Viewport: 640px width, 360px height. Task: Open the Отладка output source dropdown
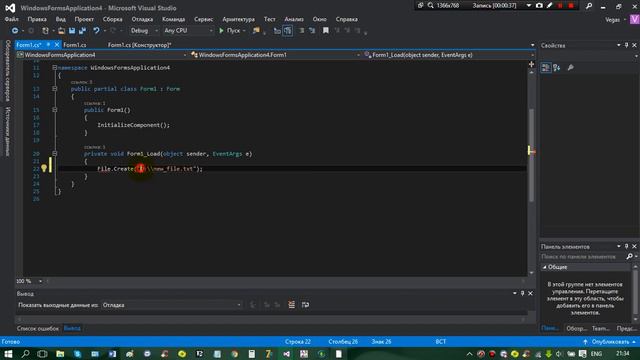point(171,305)
